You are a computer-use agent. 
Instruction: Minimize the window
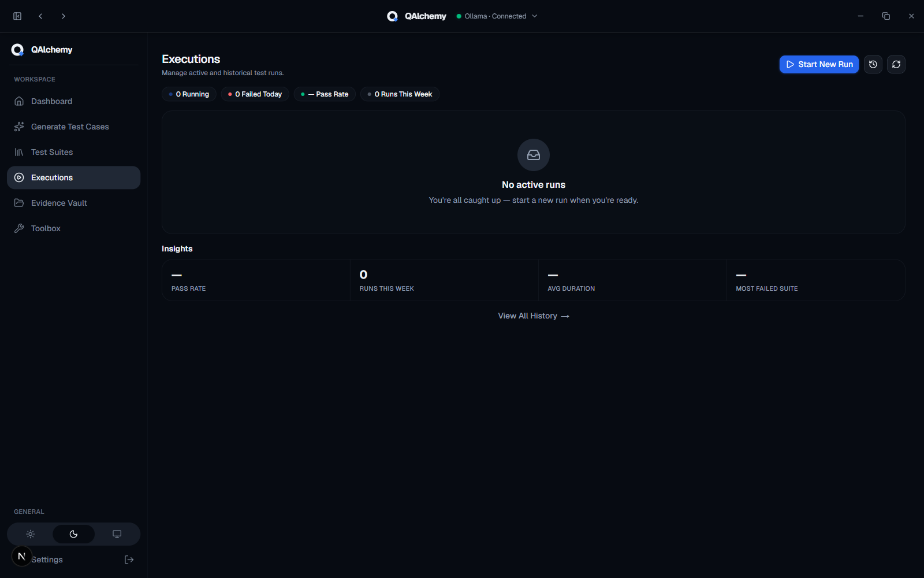click(x=860, y=16)
